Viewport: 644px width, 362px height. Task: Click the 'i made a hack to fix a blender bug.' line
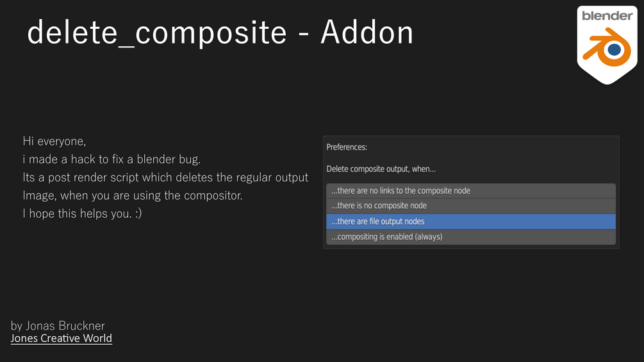coord(111,159)
